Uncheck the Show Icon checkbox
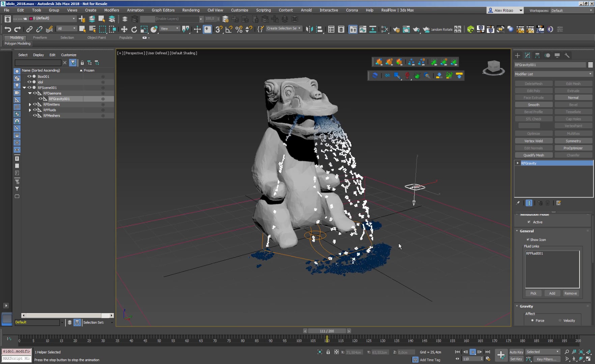This screenshot has width=595, height=364. coord(529,240)
